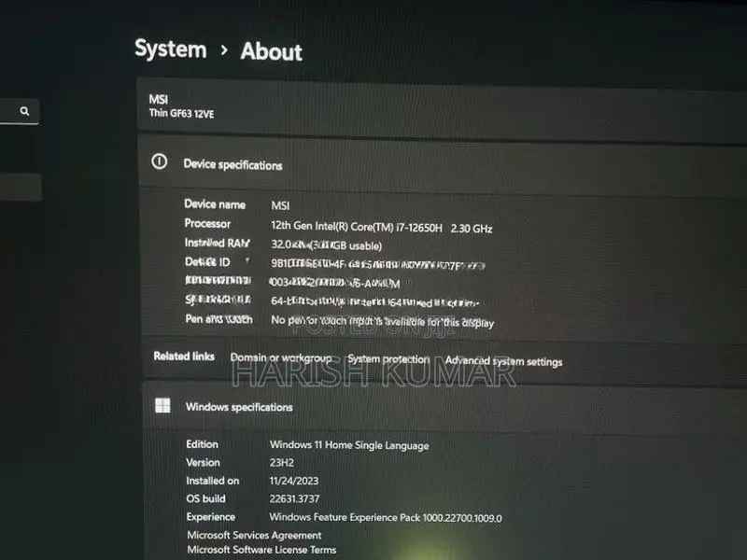
Task: Select the Device name value MSI
Action: coord(280,205)
